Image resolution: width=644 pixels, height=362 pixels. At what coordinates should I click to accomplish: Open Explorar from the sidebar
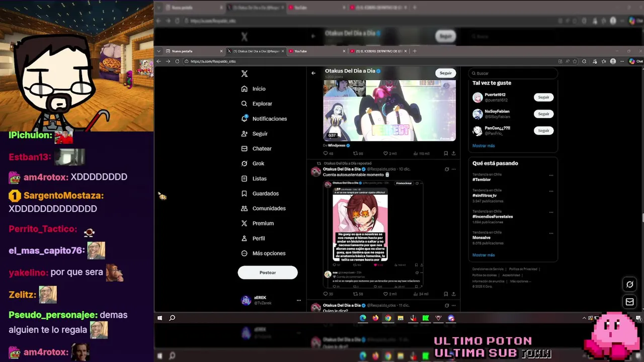click(257, 104)
